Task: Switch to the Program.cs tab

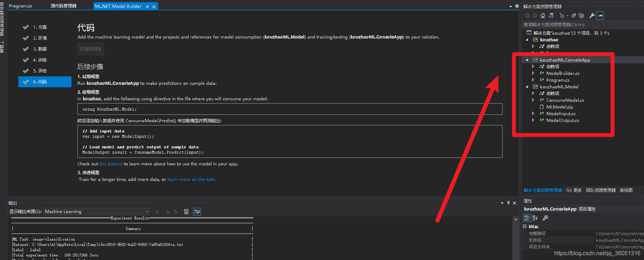Action: point(20,6)
